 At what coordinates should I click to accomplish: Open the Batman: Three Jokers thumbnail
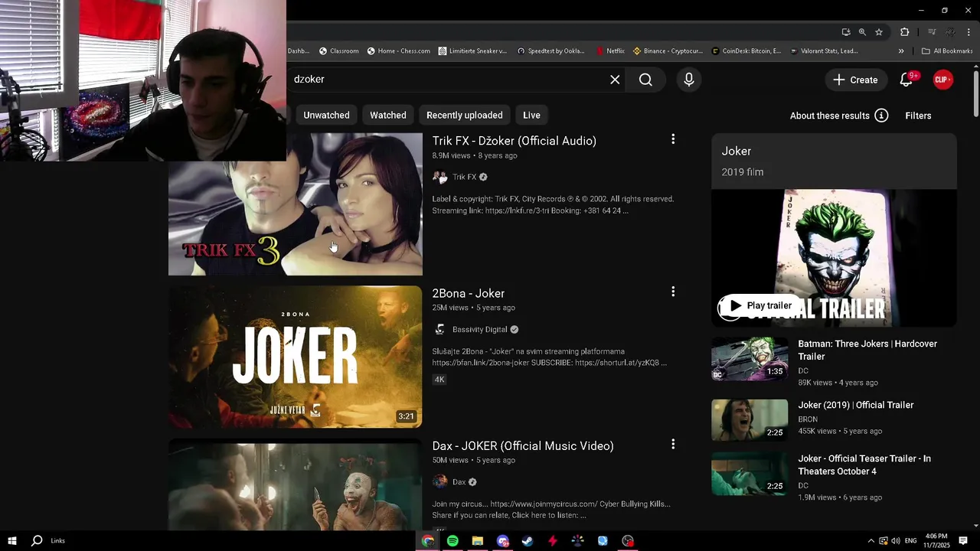(x=750, y=359)
